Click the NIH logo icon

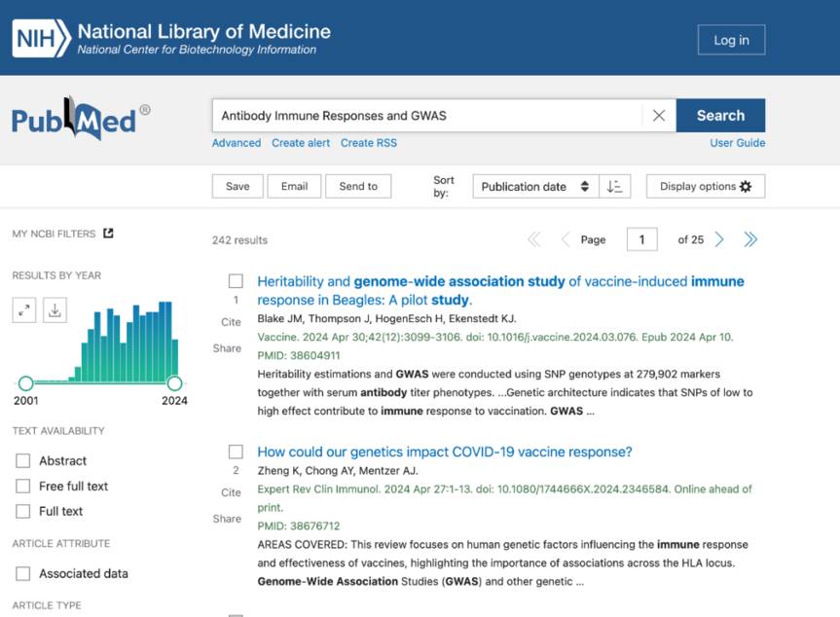(41, 39)
